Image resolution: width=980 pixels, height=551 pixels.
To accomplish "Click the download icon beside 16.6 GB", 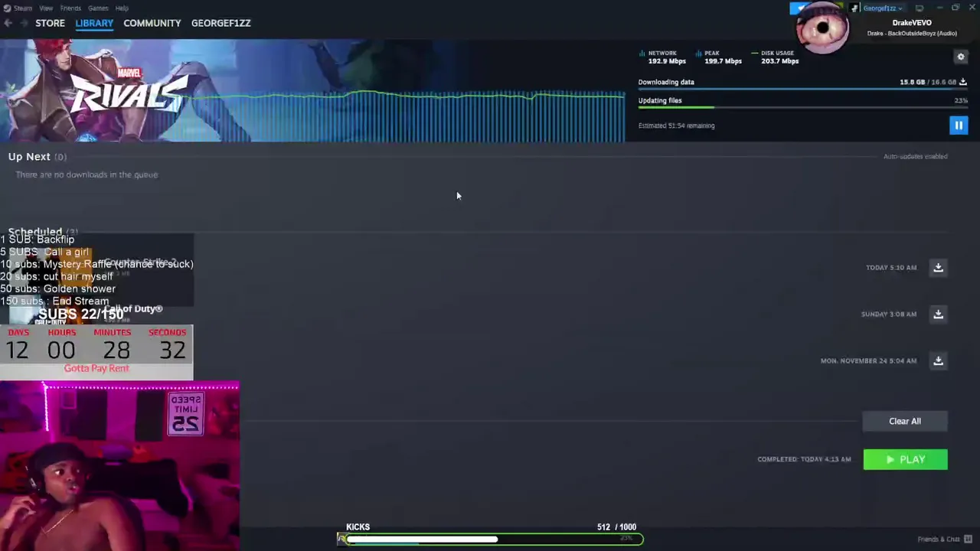I will (x=963, y=82).
